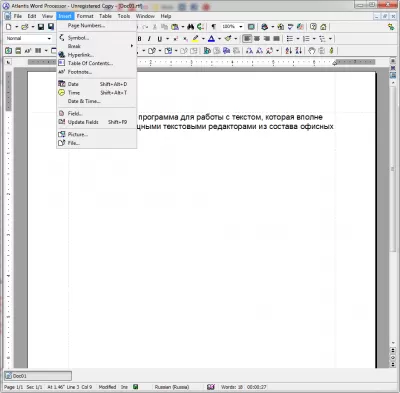The width and height of the screenshot is (400, 393).
Task: Click the Paste clipboard toolbar icon
Action: [175, 27]
